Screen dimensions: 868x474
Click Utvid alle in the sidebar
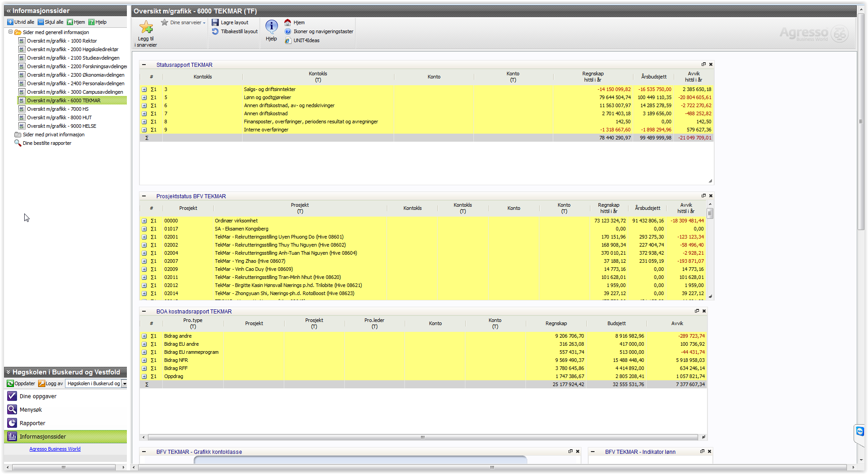(x=21, y=22)
